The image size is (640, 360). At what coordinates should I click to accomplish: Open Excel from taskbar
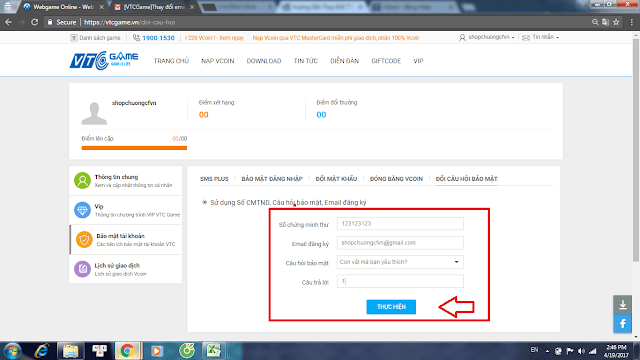click(x=213, y=351)
